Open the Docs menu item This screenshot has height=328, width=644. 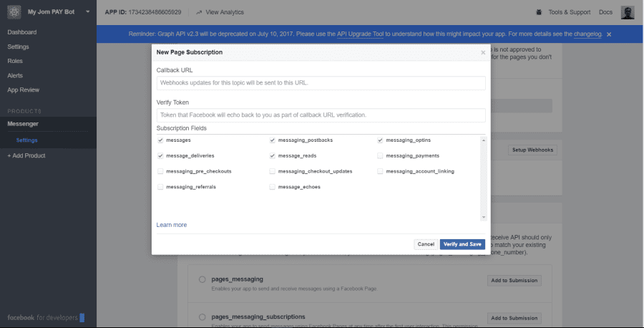tap(605, 12)
